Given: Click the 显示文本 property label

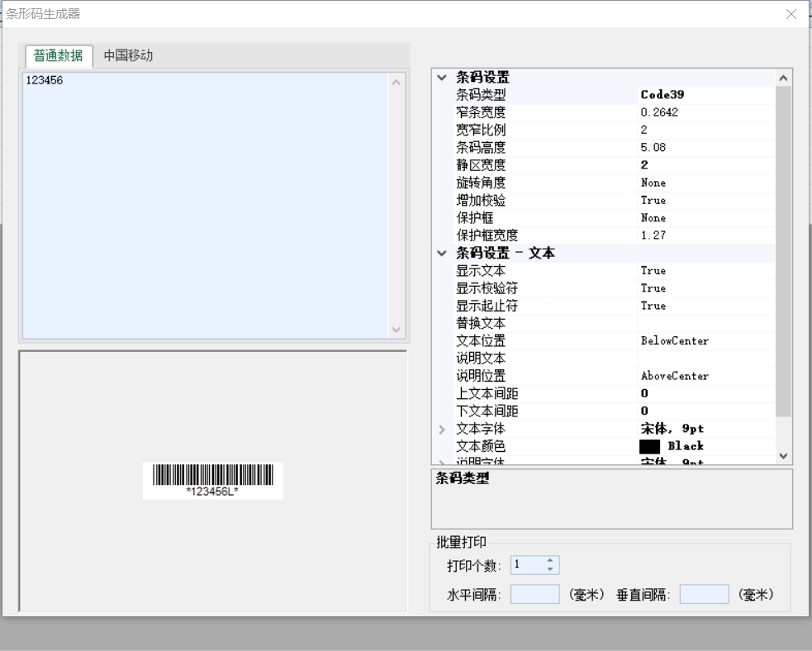Looking at the screenshot, I should click(x=481, y=271).
